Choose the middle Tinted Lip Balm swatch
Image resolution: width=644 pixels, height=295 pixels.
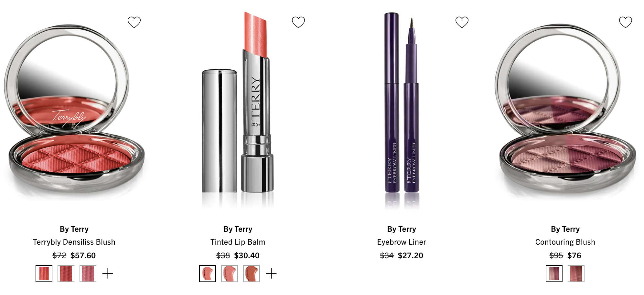coord(230,274)
